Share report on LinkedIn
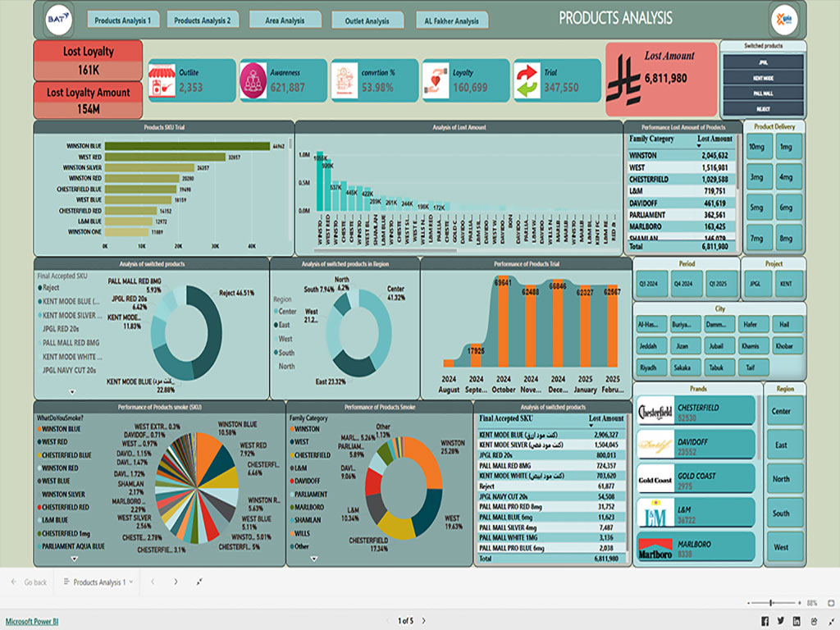Image resolution: width=840 pixels, height=630 pixels. click(x=797, y=621)
